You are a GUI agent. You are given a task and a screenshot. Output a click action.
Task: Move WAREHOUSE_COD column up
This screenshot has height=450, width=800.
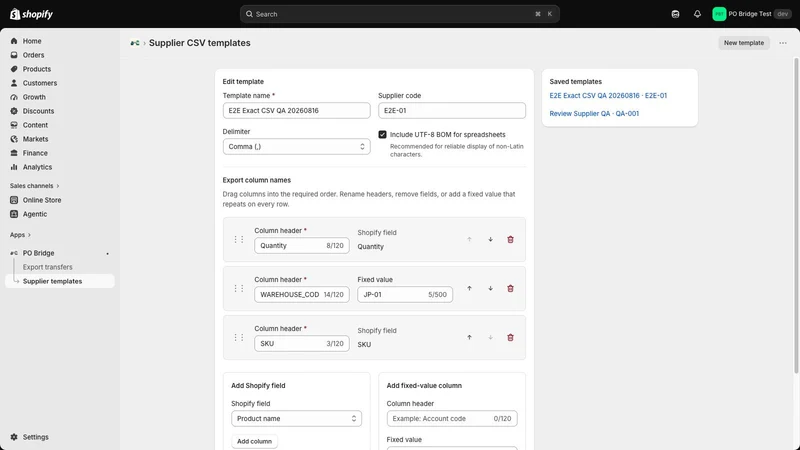tap(469, 288)
